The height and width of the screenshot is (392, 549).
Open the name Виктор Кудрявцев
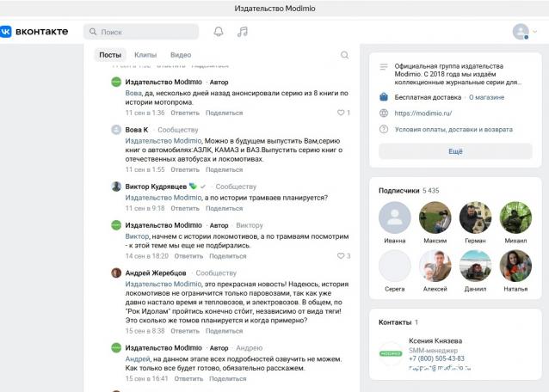point(156,187)
